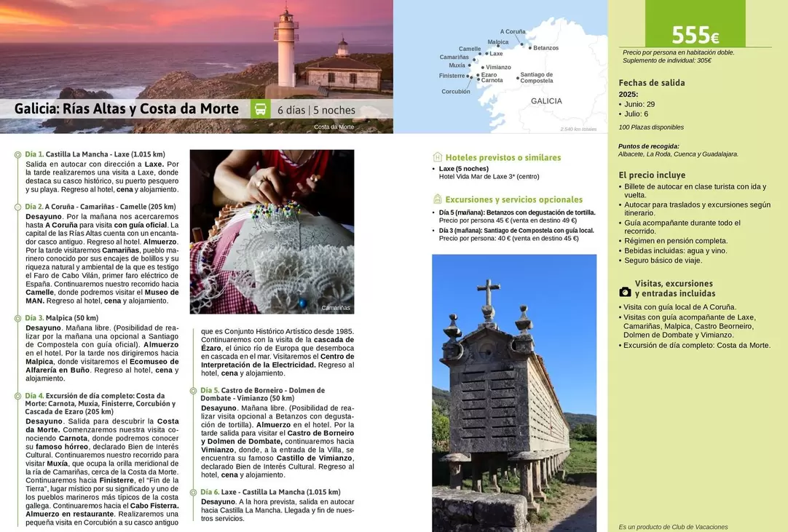Click the Puntos de recogida label
Viewport: 788px width, 532px height.
pos(648,147)
